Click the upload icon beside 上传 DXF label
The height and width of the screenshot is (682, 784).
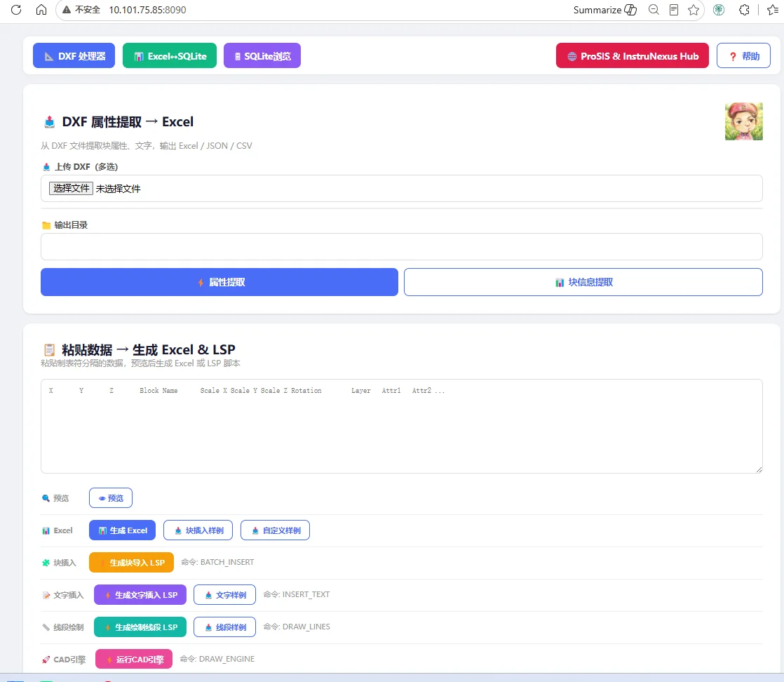pos(46,166)
